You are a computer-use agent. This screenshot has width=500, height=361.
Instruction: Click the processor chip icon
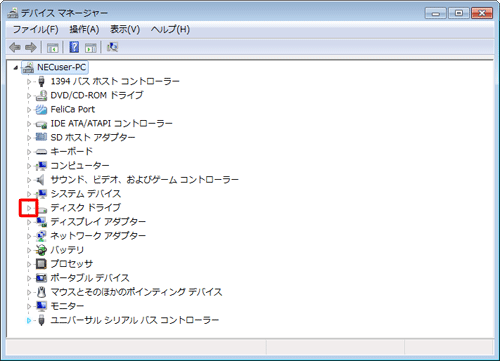[x=41, y=264]
